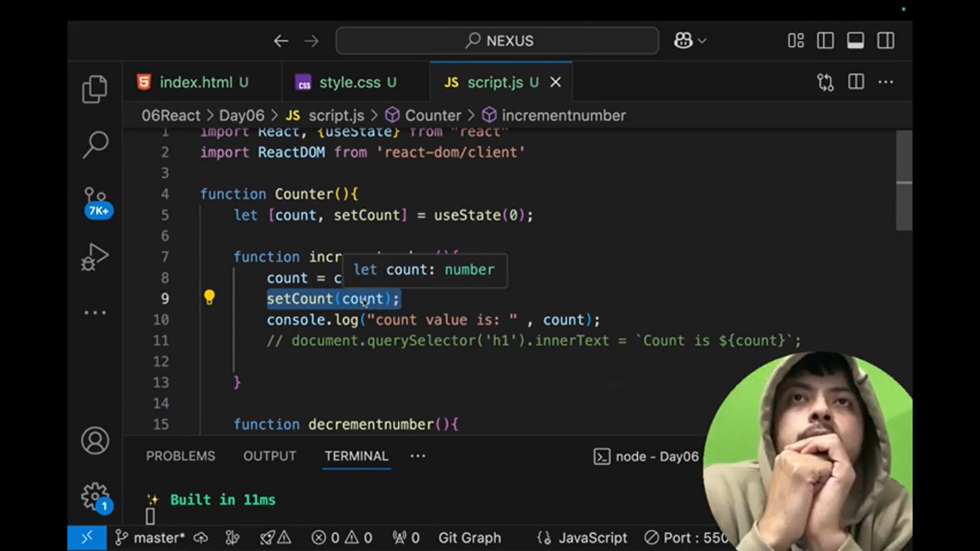This screenshot has width=980, height=551.
Task: Click 'console.log' on line 10
Action: point(312,320)
